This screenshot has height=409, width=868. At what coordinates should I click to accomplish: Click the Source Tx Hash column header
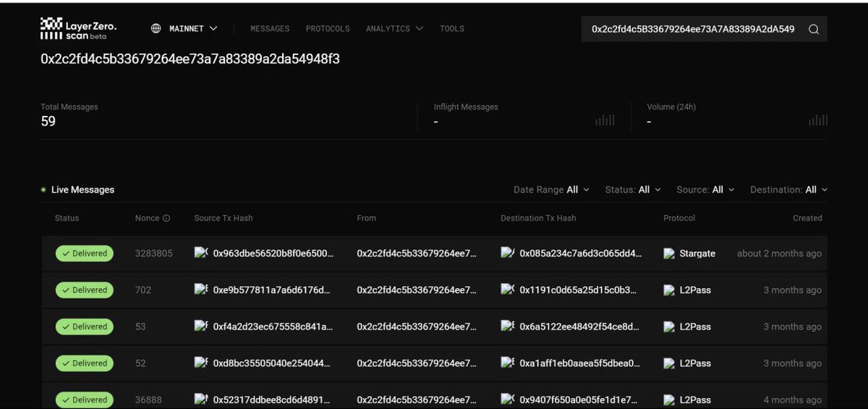[224, 218]
